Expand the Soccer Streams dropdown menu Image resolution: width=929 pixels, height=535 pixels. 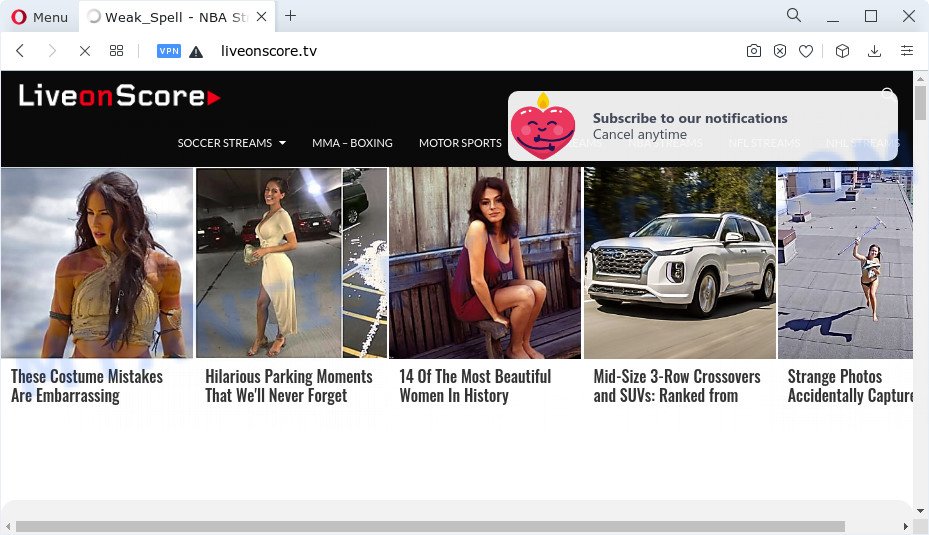232,143
